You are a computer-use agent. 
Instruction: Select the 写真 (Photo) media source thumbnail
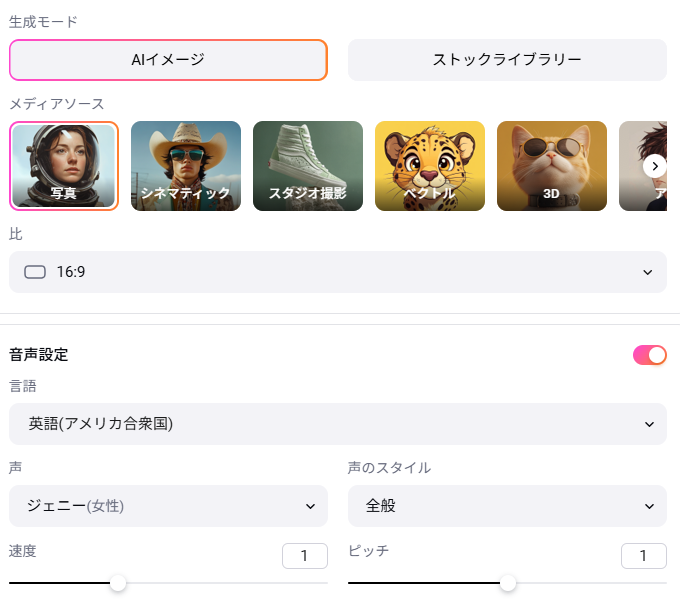coord(64,166)
